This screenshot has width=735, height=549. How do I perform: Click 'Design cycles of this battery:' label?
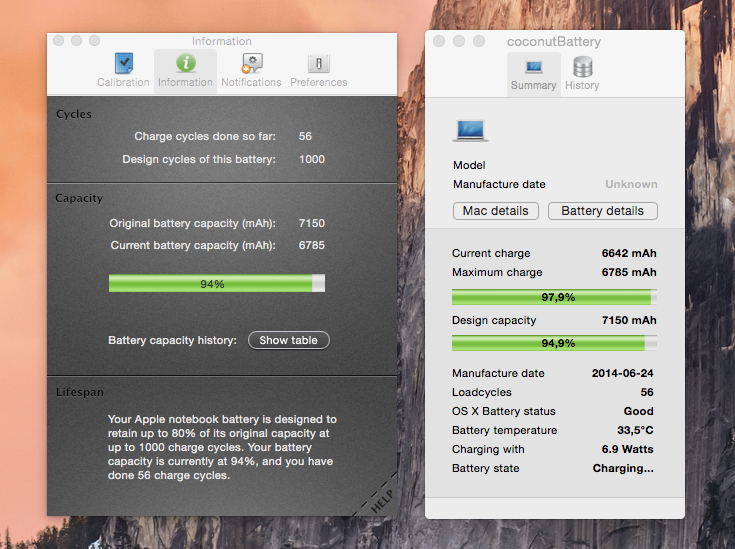(199, 159)
